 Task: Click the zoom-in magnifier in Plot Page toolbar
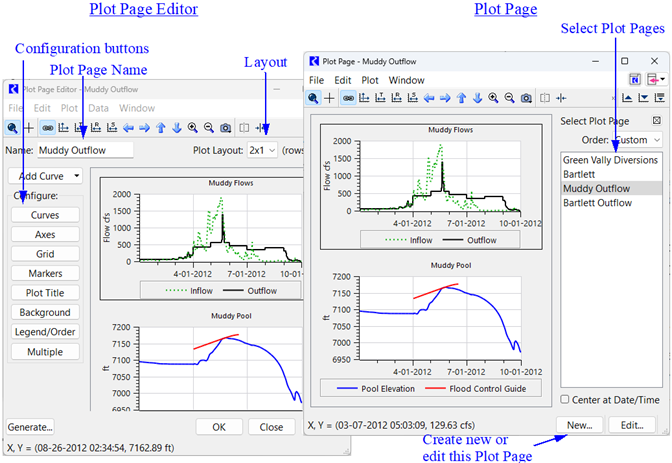coord(493,98)
